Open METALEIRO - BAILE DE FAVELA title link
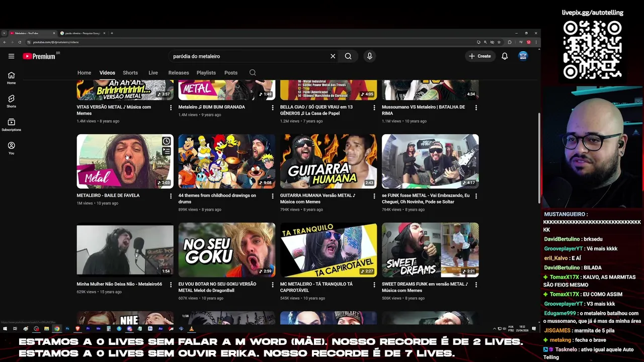 pos(108,196)
